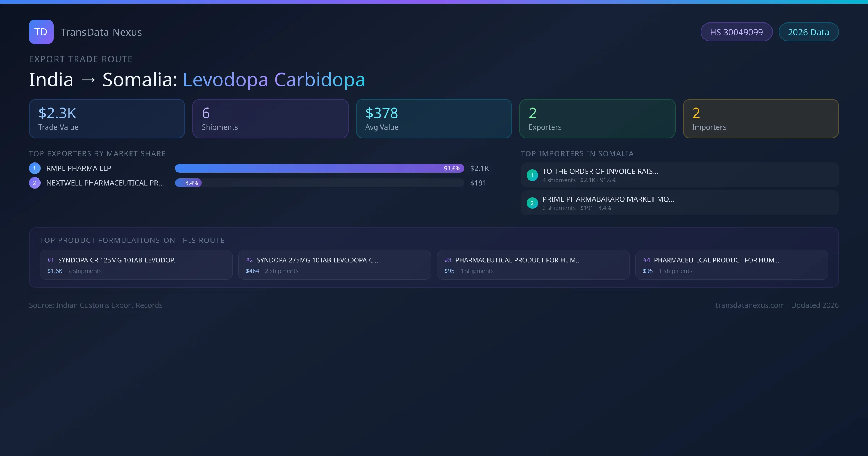This screenshot has height=456, width=868.
Task: Open TO THE ORDER OF INVOICE importer row
Action: tap(679, 175)
